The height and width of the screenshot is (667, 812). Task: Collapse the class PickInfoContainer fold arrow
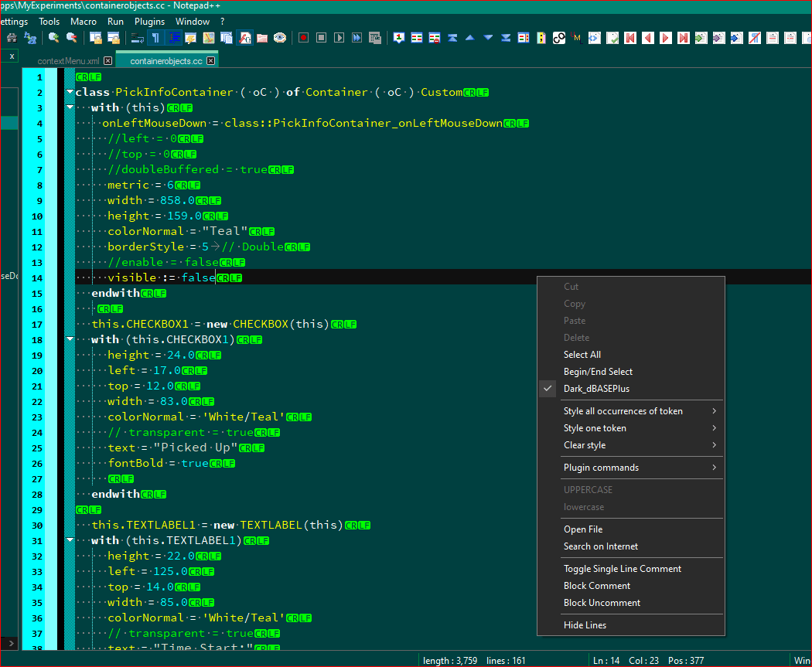tap(69, 91)
